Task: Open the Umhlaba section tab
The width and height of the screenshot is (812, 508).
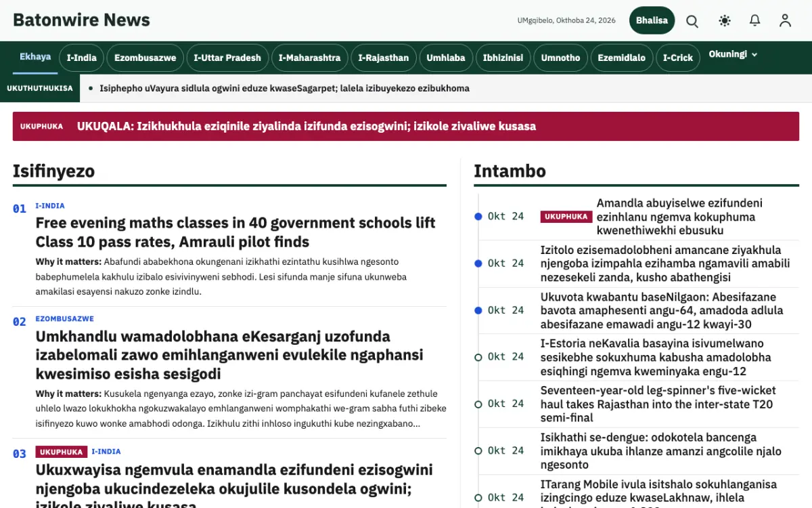Action: (x=446, y=58)
